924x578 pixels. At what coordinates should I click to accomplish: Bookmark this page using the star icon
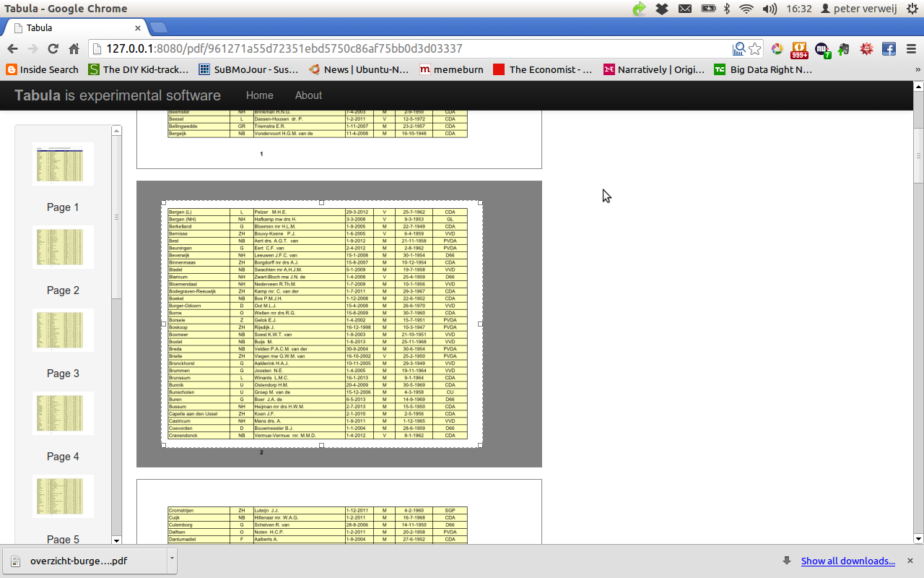coord(754,48)
